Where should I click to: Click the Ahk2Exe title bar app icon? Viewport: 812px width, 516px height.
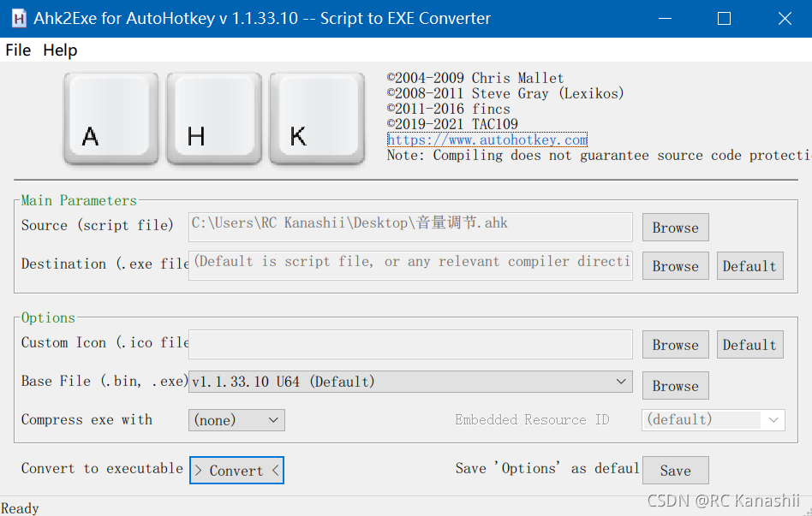(x=19, y=19)
